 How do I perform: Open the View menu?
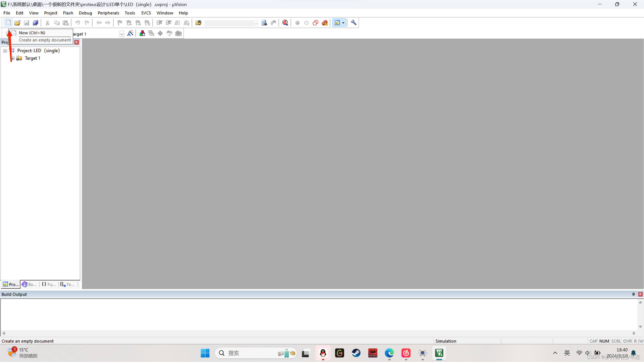click(x=33, y=13)
